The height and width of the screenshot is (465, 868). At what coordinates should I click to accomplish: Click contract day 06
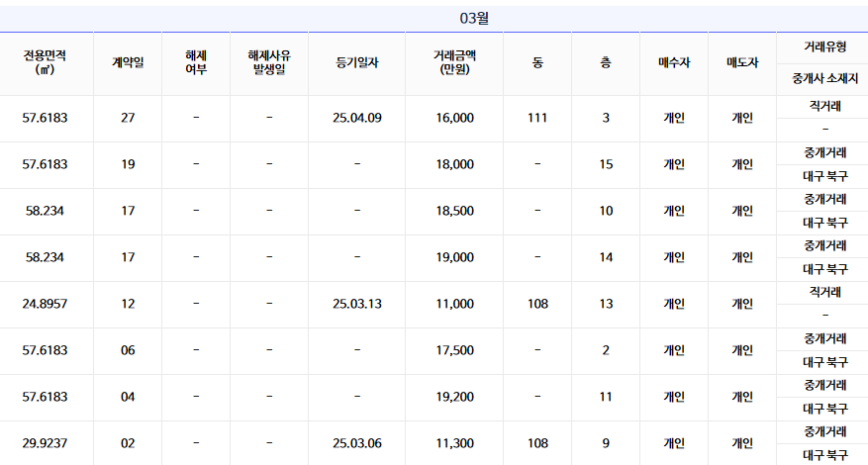[x=128, y=350]
